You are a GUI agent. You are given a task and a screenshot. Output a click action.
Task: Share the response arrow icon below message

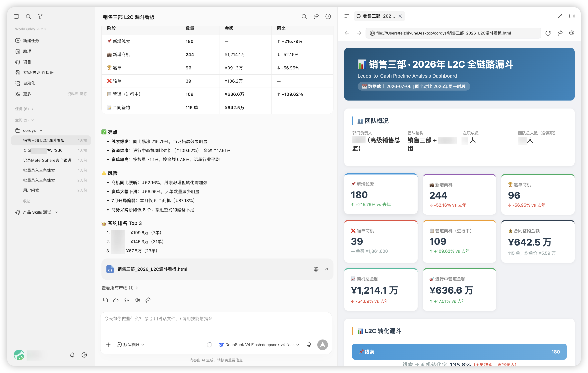[148, 300]
